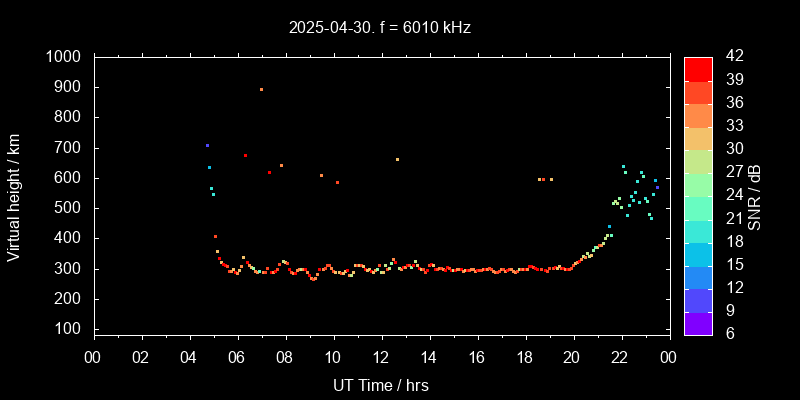Click the violet 6–9 dB colorbar segment
Screen dimensions: 800x400
698,322
